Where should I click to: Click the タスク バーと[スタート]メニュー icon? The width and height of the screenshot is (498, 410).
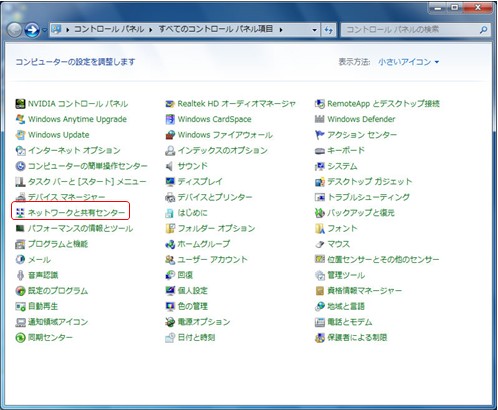click(x=20, y=182)
